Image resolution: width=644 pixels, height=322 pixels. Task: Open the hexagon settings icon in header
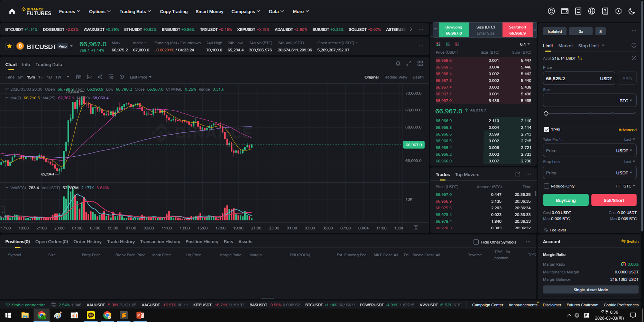618,11
